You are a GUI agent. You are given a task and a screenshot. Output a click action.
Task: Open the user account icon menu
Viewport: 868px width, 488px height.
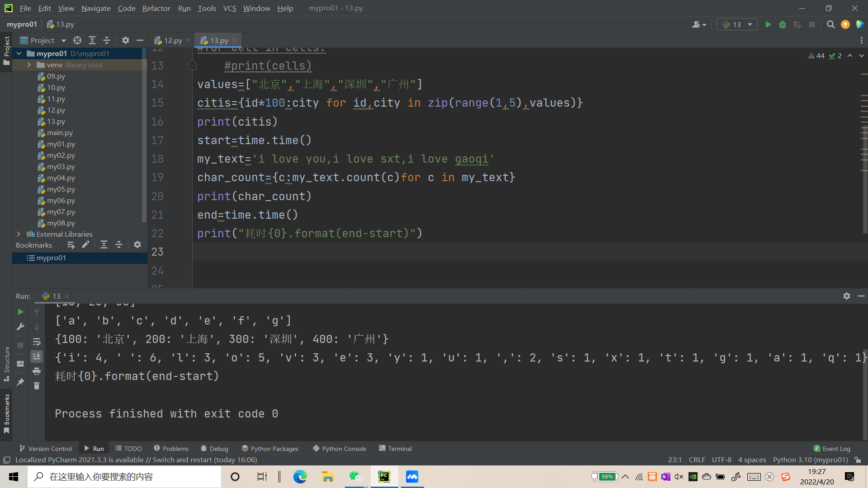[699, 24]
